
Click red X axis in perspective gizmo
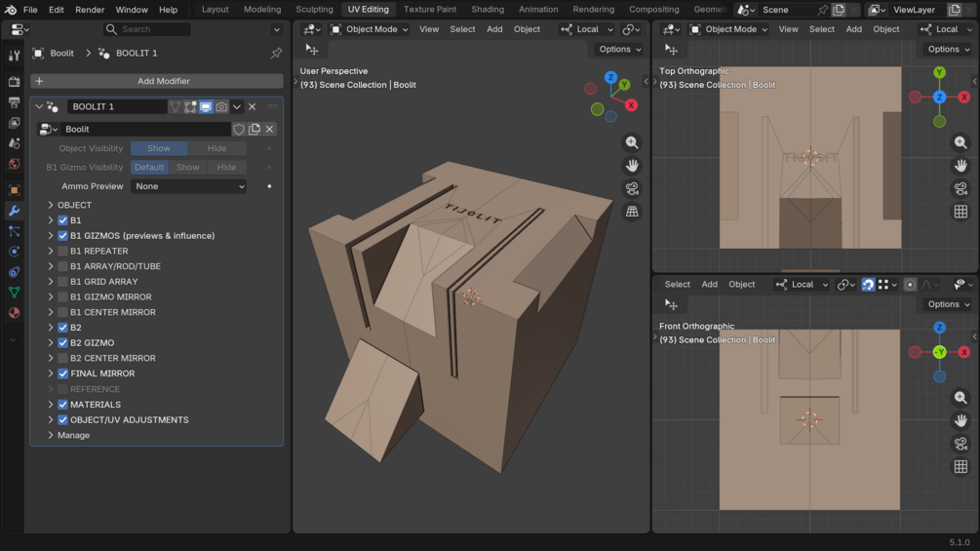(x=631, y=105)
